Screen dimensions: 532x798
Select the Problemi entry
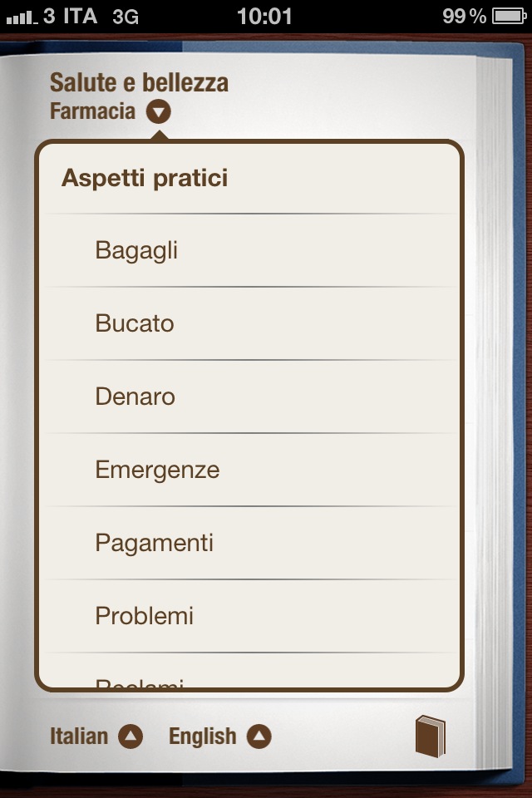(x=249, y=616)
